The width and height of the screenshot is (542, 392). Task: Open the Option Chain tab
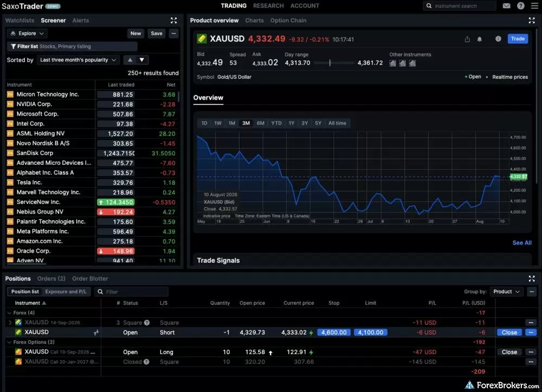[x=288, y=21]
